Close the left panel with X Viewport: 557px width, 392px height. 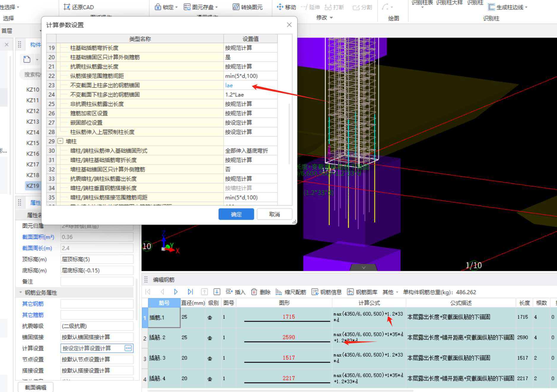pos(7,45)
